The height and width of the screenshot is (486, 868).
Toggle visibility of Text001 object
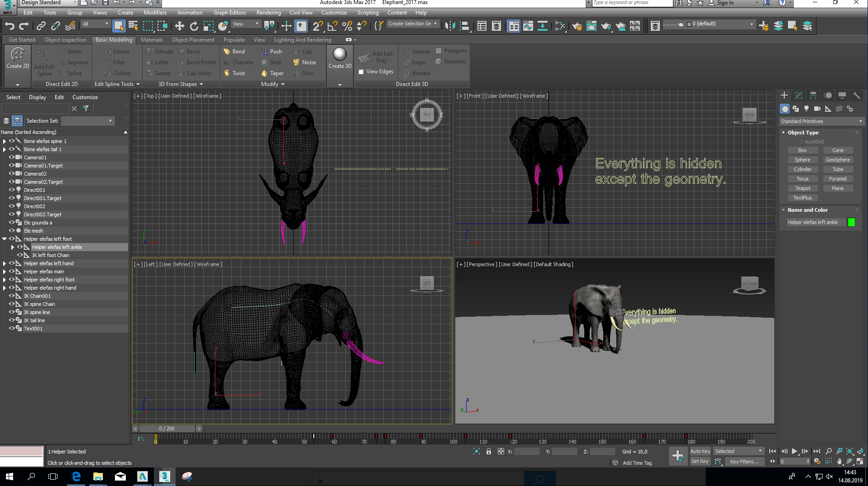coord(12,329)
